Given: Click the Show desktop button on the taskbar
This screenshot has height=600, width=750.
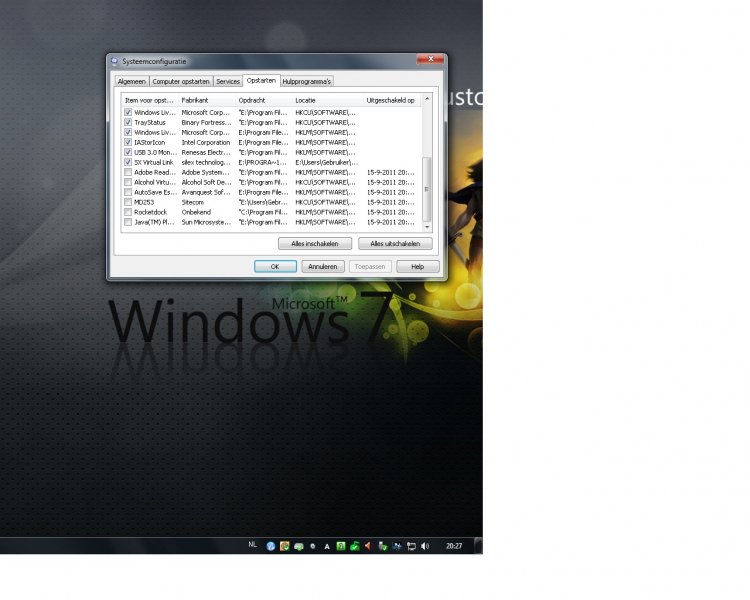Looking at the screenshot, I should (x=478, y=545).
